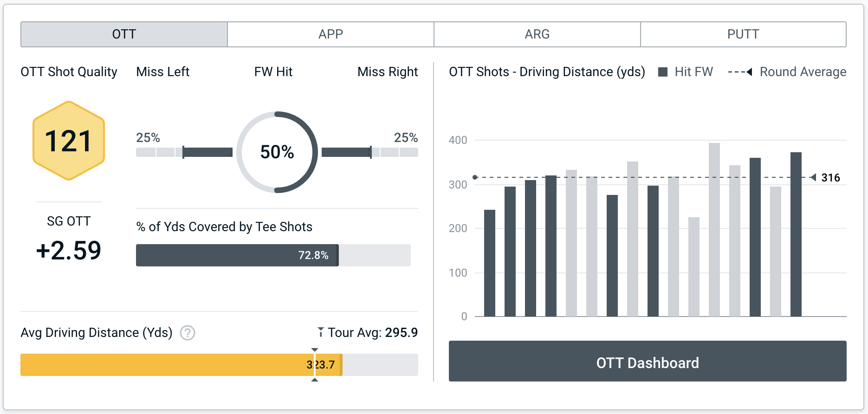Viewport: 868px width, 414px height.
Task: Click the 72.8% yards covered progress bar
Action: (x=237, y=255)
